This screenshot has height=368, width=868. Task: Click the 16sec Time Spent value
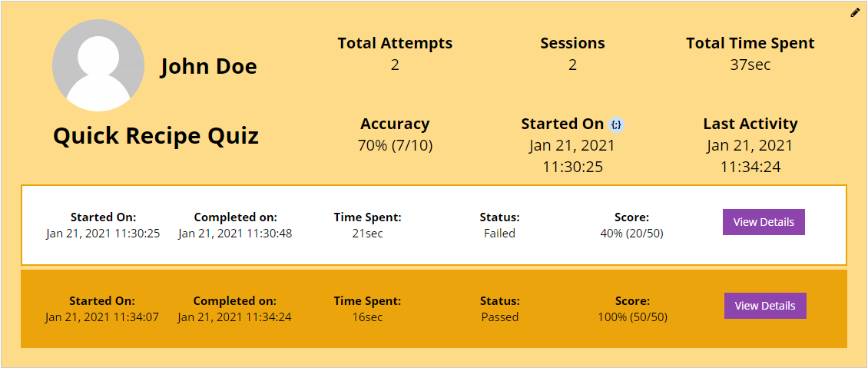click(368, 317)
